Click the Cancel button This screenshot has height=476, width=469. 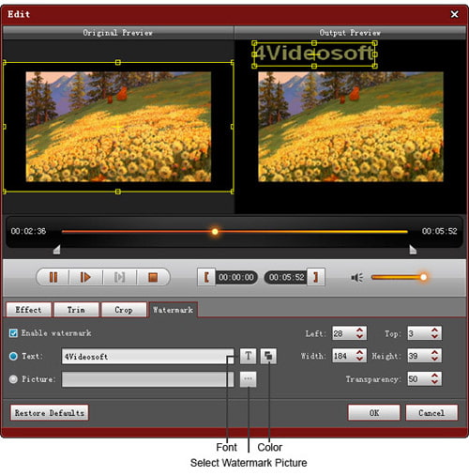point(431,413)
